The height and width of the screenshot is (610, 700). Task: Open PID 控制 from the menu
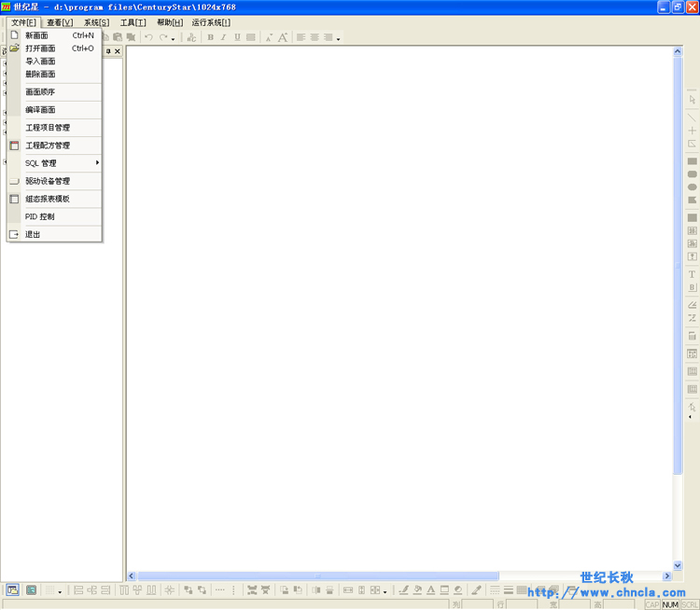[x=54, y=217]
